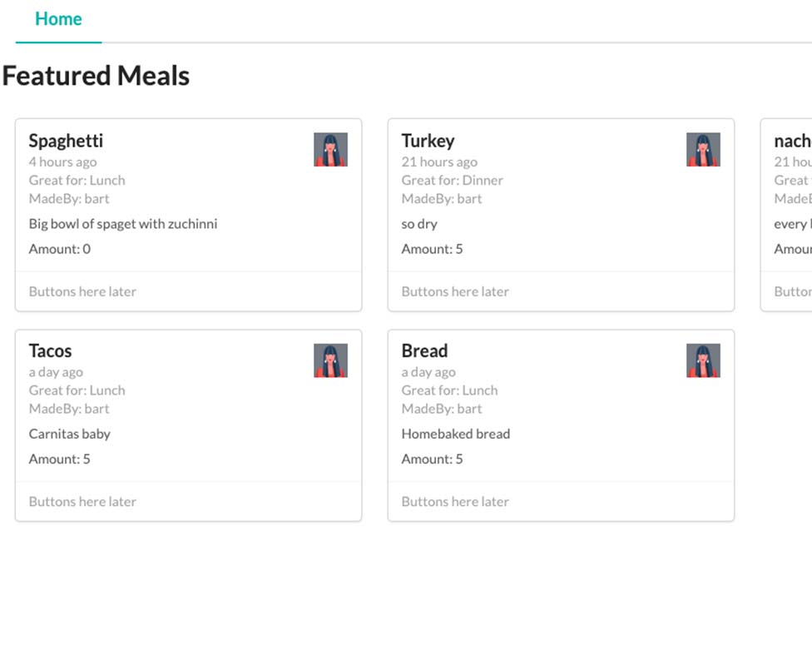This screenshot has height=666, width=812.
Task: Click 'Buttons here later' on Bread card
Action: [x=455, y=502]
